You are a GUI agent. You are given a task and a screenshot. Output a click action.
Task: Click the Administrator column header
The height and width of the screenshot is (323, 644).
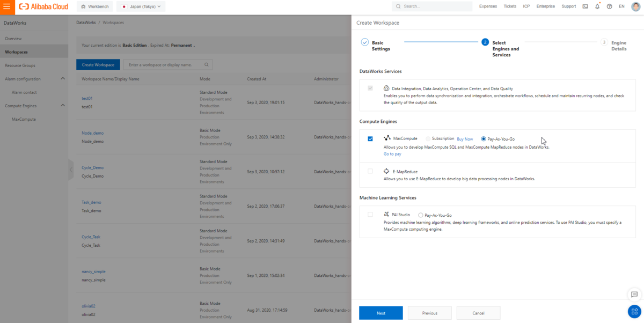[326, 79]
